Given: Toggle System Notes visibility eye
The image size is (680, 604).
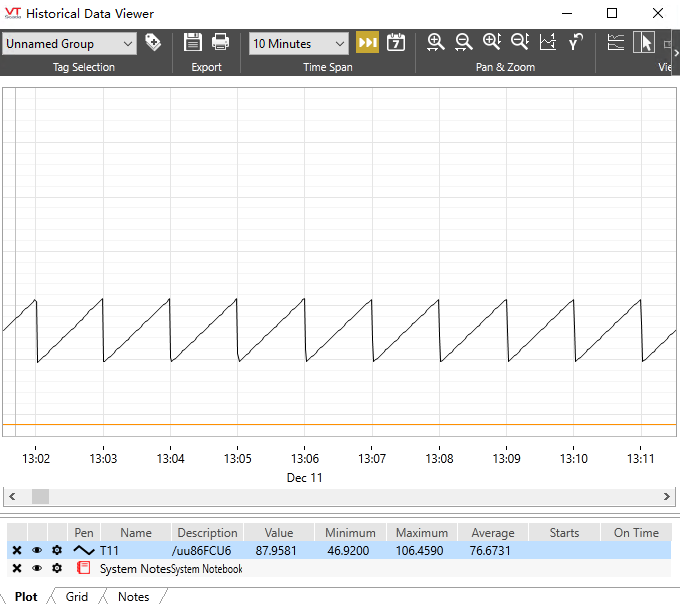Looking at the screenshot, I should pos(37,568).
